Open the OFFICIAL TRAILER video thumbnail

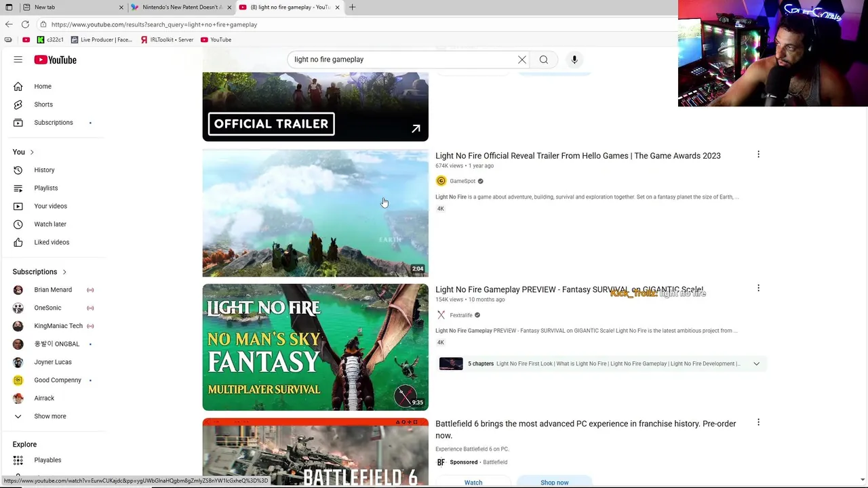(x=315, y=106)
